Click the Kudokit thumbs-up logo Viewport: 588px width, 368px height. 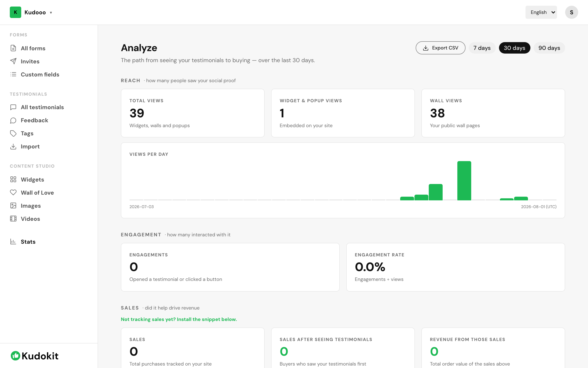click(x=16, y=356)
